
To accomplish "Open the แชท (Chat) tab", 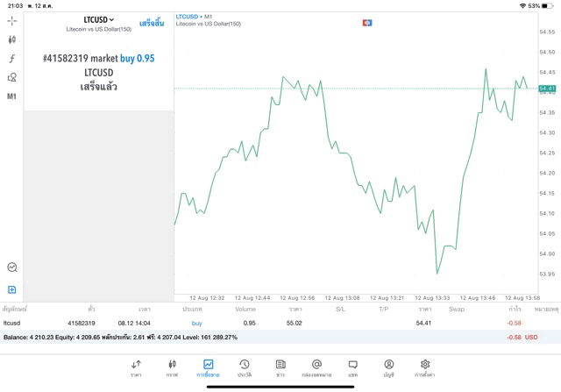I will [x=352, y=368].
